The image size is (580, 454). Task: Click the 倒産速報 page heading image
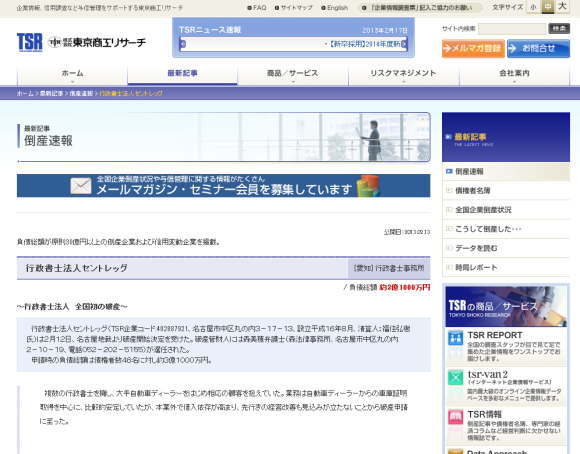tap(223, 137)
